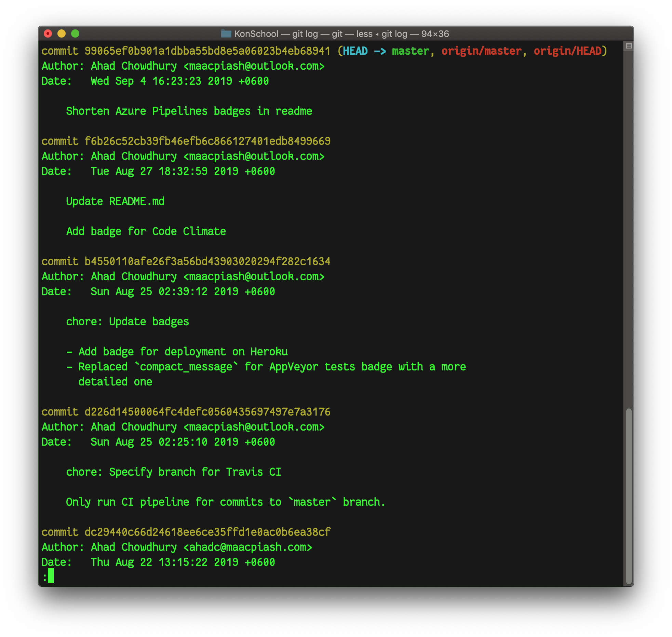Click author email 'ahadc@maacpiash.com'
This screenshot has width=672, height=637.
pyautogui.click(x=247, y=547)
